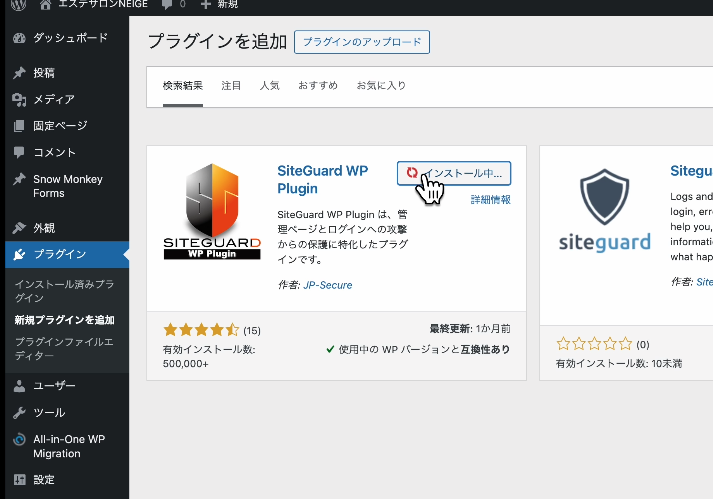
Task: Open 固定ページ menu item
Action: tap(60, 126)
